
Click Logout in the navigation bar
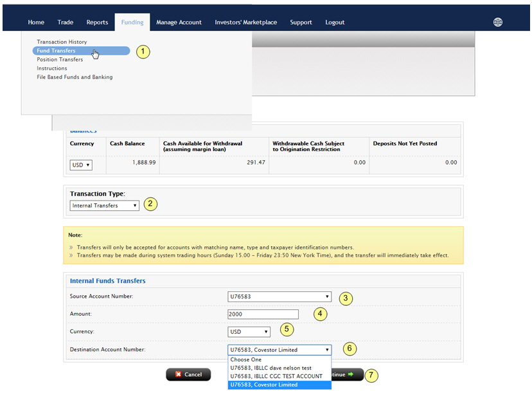(335, 23)
